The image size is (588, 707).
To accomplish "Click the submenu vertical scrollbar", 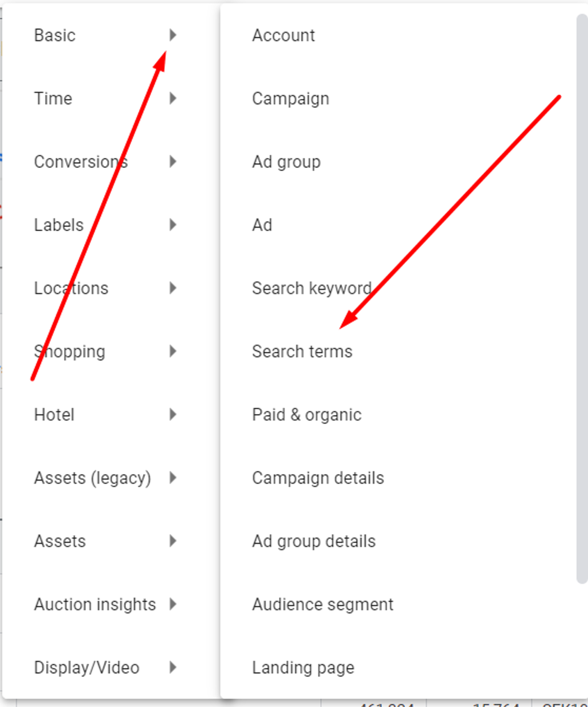I will (x=582, y=299).
